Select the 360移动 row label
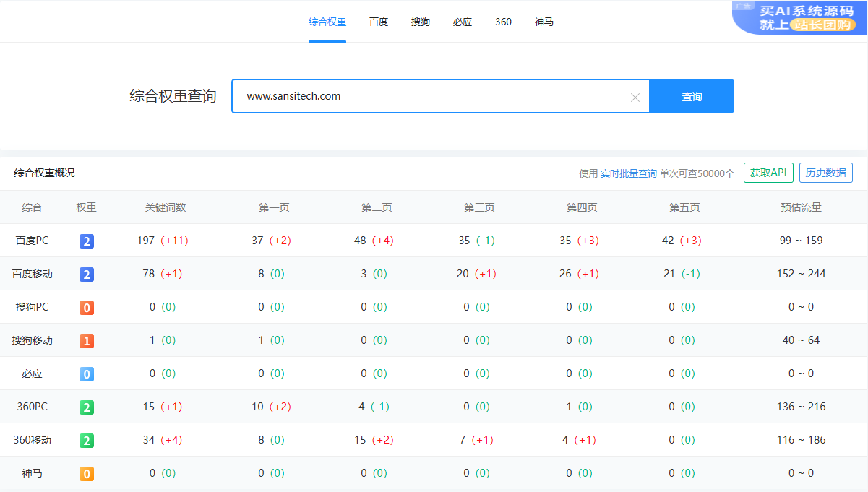868x492 pixels. pyautogui.click(x=32, y=440)
